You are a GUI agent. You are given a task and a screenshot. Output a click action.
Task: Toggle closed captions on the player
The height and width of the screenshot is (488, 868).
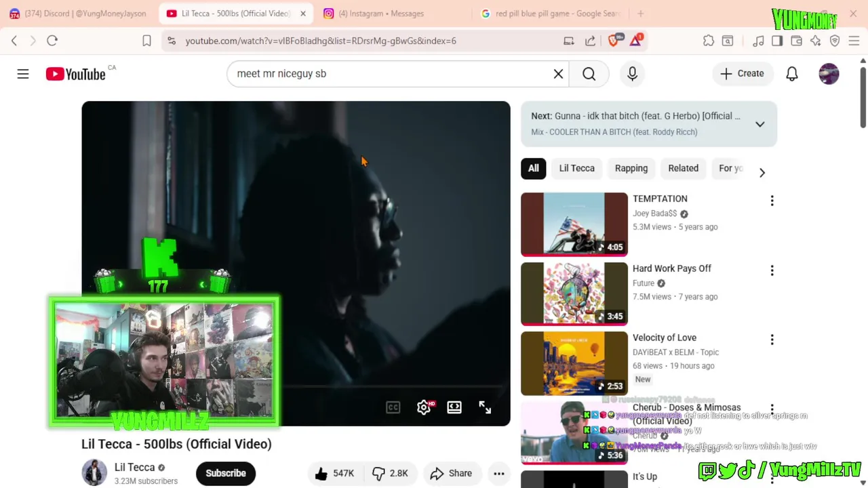pyautogui.click(x=393, y=407)
